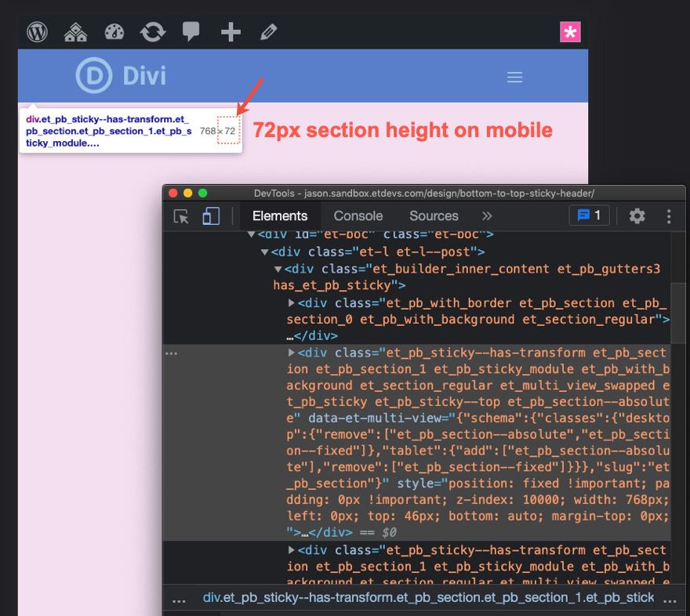Switch to the Console tab

(x=358, y=215)
